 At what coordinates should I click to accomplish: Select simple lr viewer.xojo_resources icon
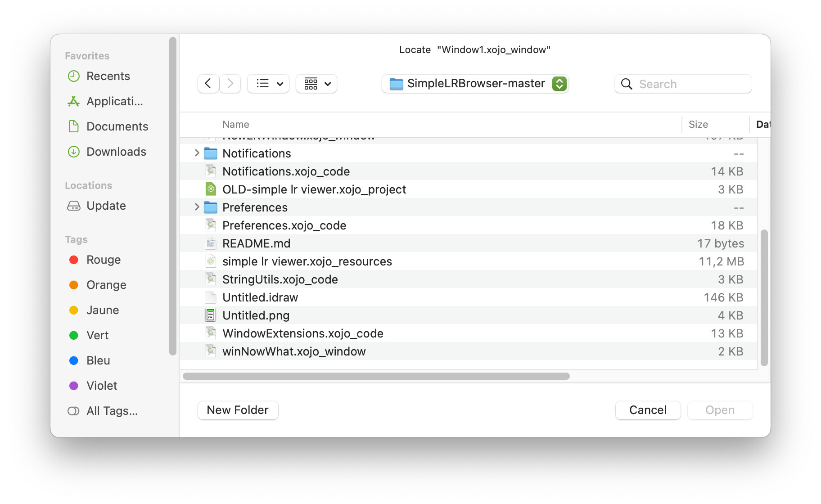click(x=211, y=261)
